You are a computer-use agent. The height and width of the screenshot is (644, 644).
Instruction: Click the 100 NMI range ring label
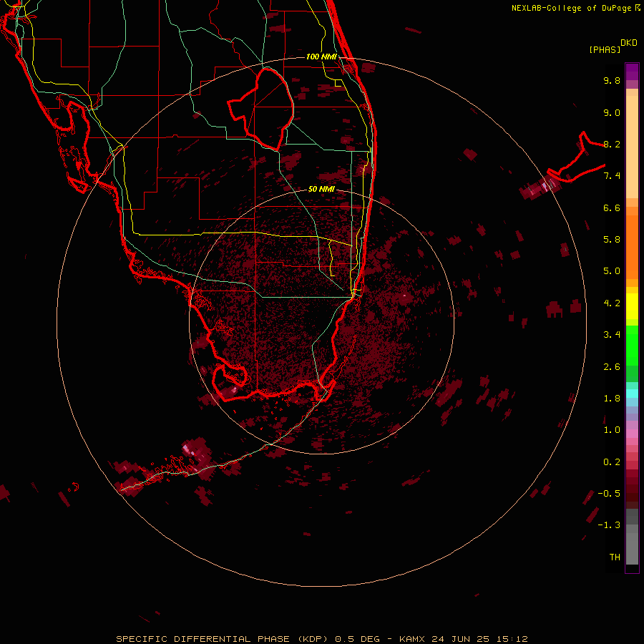pyautogui.click(x=321, y=57)
